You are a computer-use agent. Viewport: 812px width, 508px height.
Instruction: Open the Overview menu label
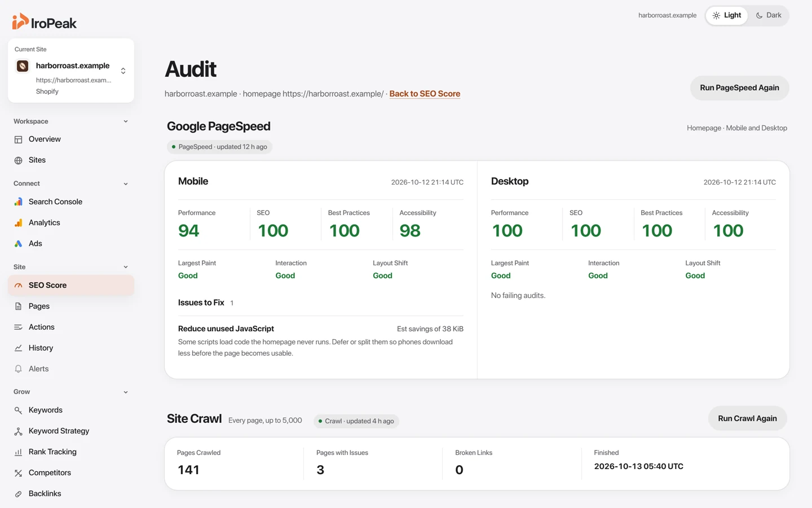(45, 139)
